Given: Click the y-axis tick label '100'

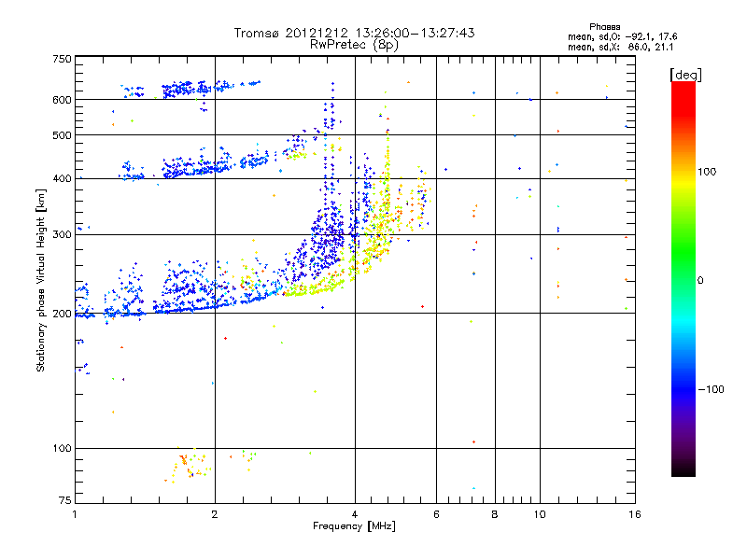Looking at the screenshot, I should point(62,448).
